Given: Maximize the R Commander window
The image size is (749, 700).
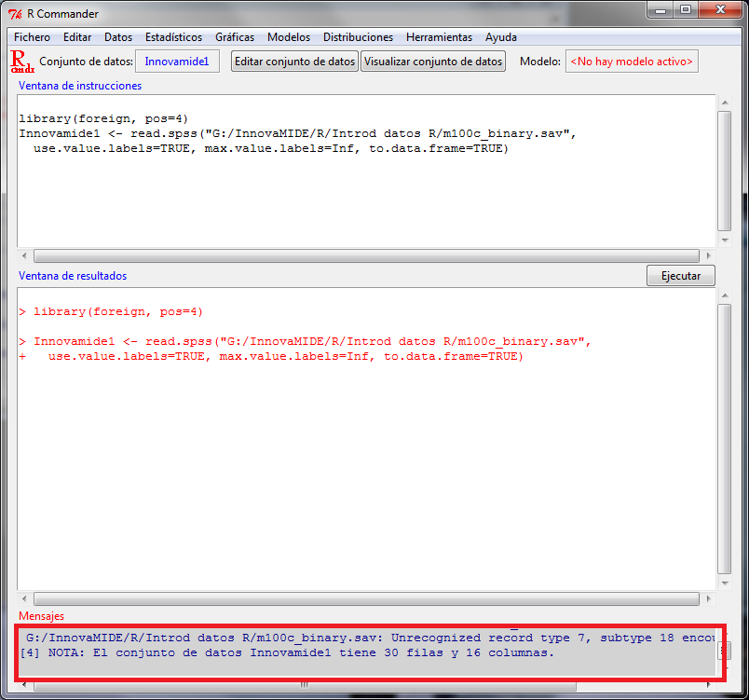Looking at the screenshot, I should [686, 9].
